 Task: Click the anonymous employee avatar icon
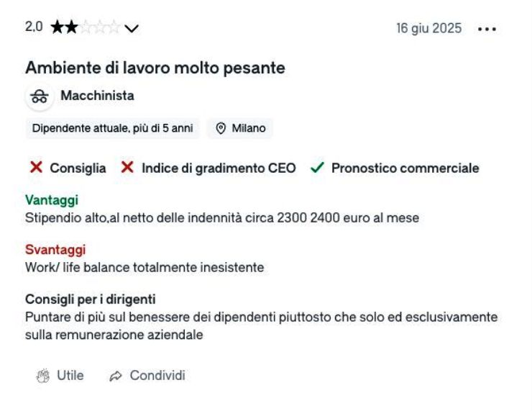[x=40, y=96]
